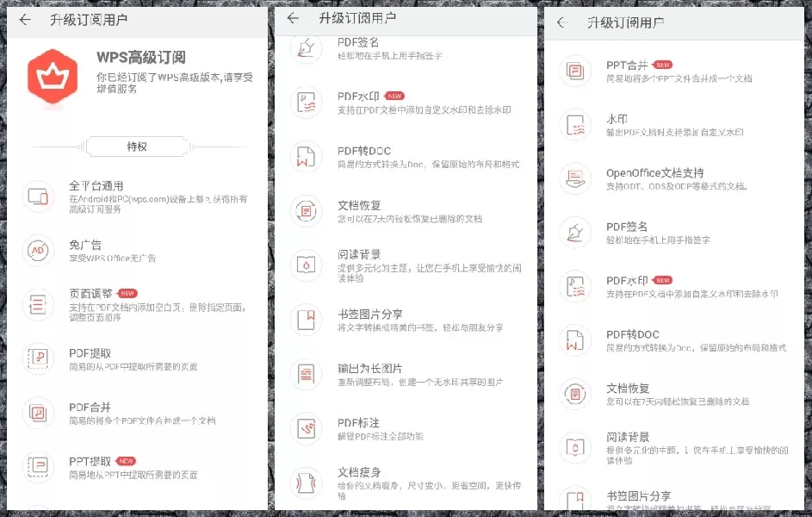Screen dimensions: 812x517
Task: Open the 输出为长图片 title
Action: [369, 368]
